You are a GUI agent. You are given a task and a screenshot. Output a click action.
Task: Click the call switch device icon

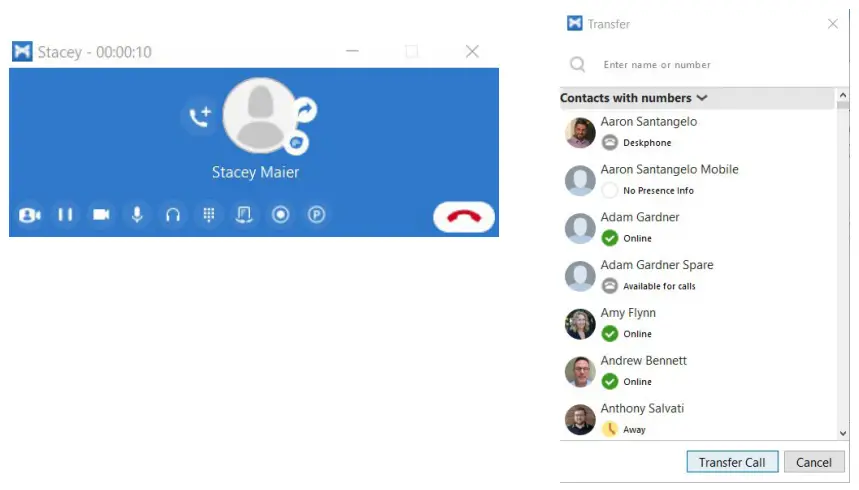click(x=244, y=215)
